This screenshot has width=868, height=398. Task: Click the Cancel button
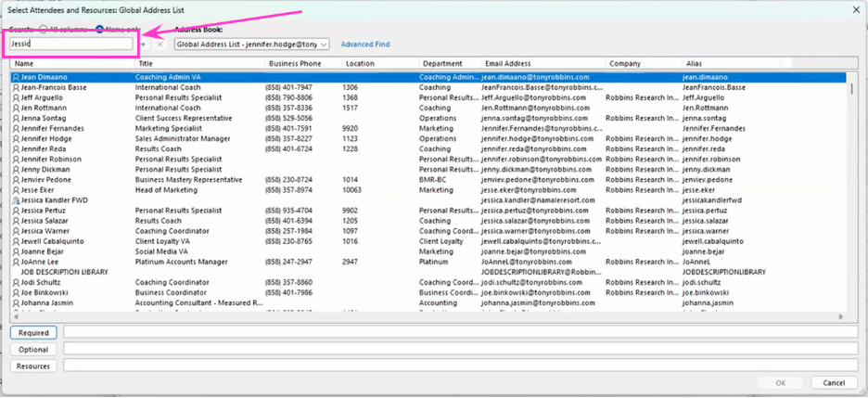[x=833, y=382]
